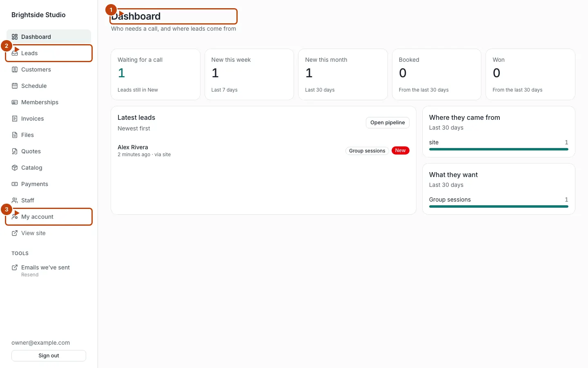This screenshot has width=588, height=368.
Task: Select the New this month card
Action: click(x=343, y=74)
